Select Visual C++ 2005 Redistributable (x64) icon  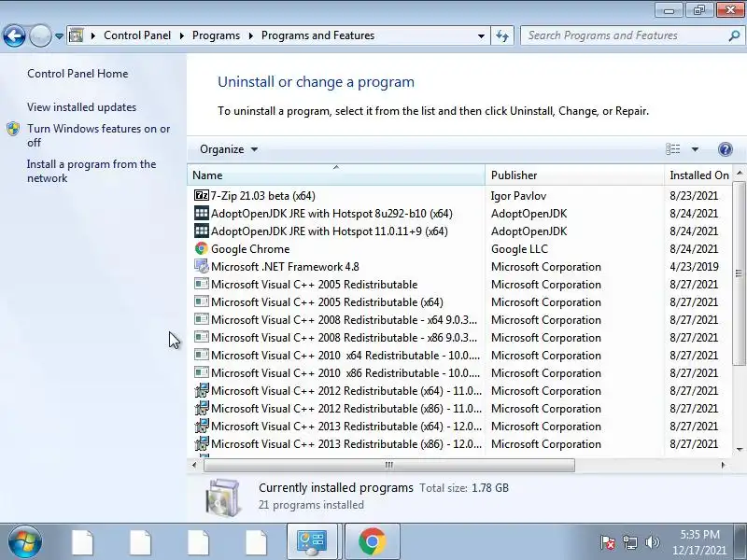202,301
